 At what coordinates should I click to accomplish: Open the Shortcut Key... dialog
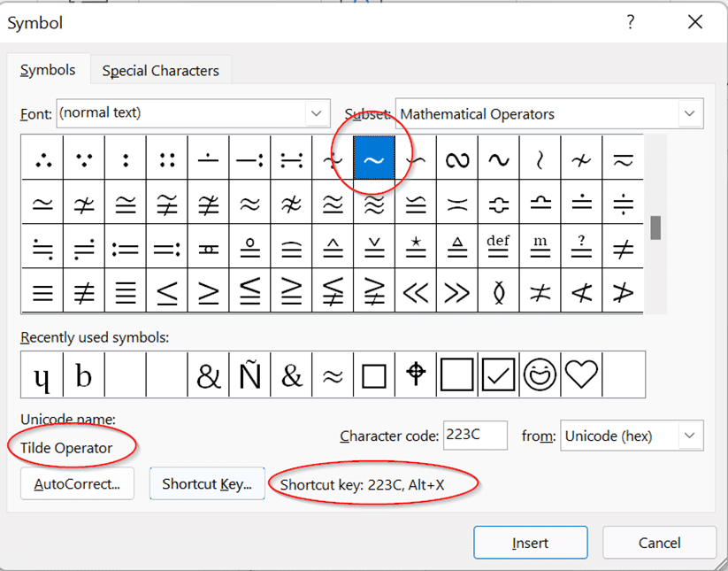tap(207, 483)
